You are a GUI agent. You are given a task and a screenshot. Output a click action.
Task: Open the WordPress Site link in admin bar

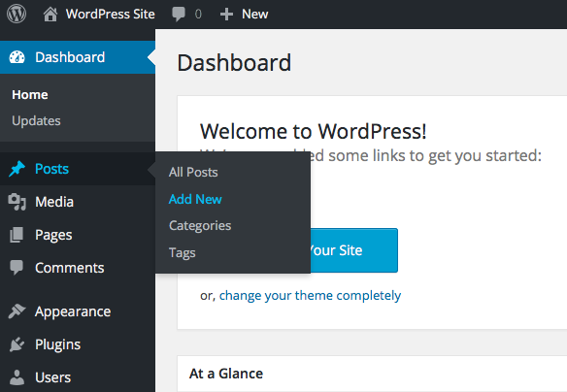pyautogui.click(x=111, y=15)
